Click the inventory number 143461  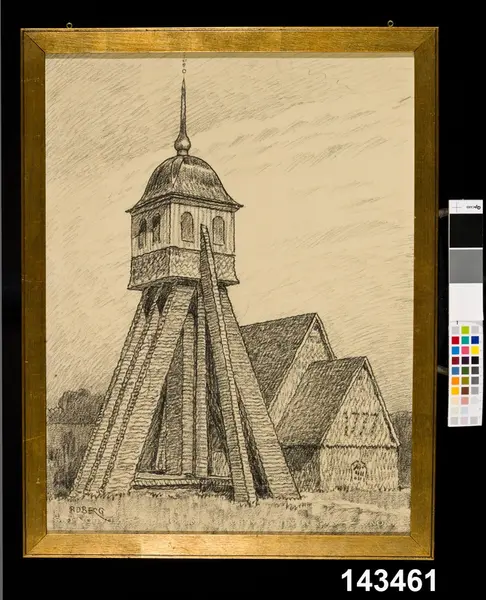388,580
